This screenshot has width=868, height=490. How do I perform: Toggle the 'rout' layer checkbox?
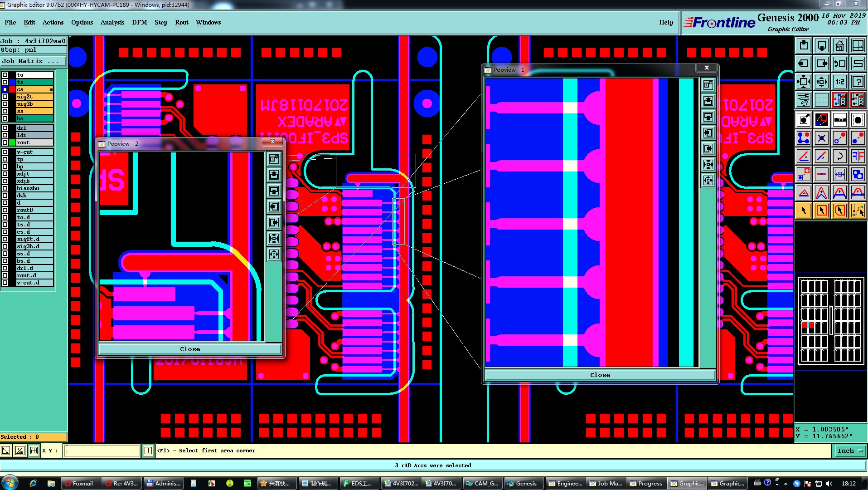5,142
